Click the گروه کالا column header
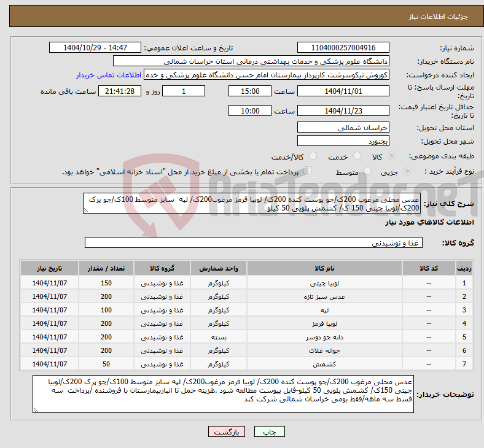The height and width of the screenshot is (448, 484). pos(162,268)
